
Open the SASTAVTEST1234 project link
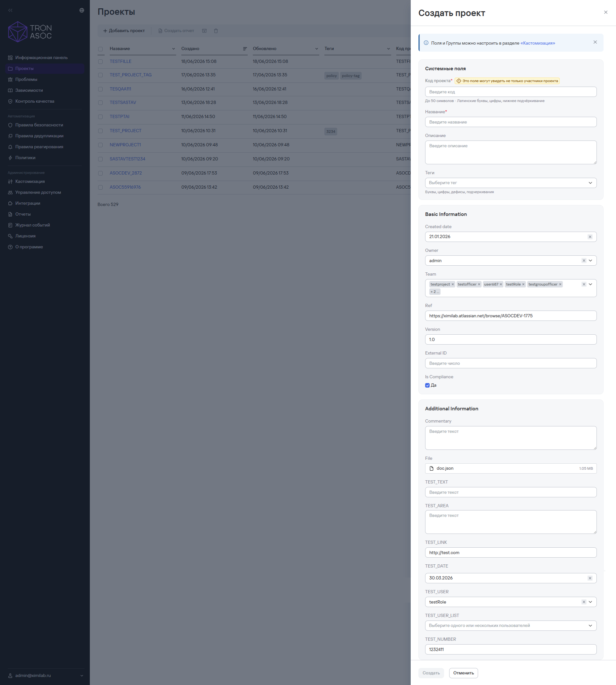(127, 159)
